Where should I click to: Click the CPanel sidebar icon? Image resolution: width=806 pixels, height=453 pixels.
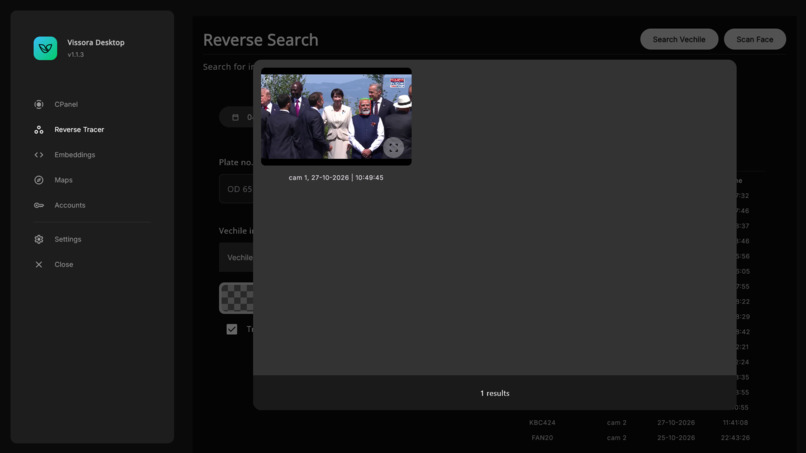[39, 104]
